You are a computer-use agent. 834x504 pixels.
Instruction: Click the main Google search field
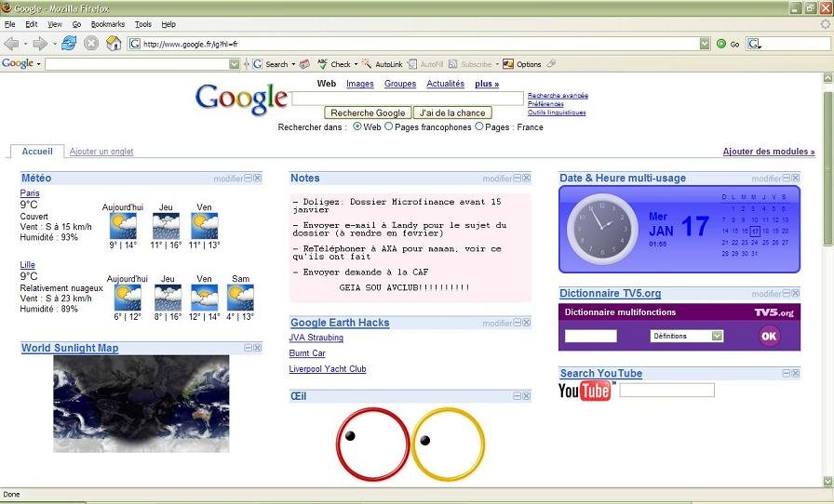click(408, 99)
